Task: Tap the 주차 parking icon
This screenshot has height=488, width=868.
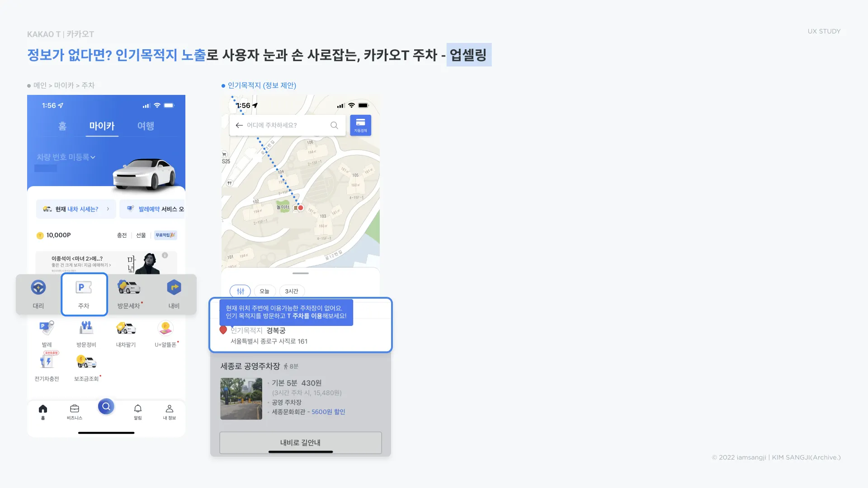Action: tap(84, 294)
